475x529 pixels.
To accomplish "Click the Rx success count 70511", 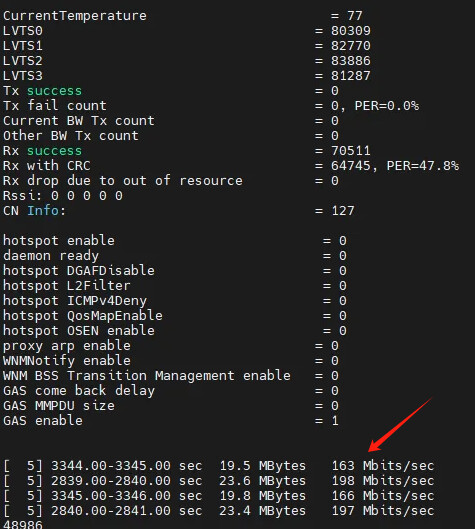I will 351,151.
